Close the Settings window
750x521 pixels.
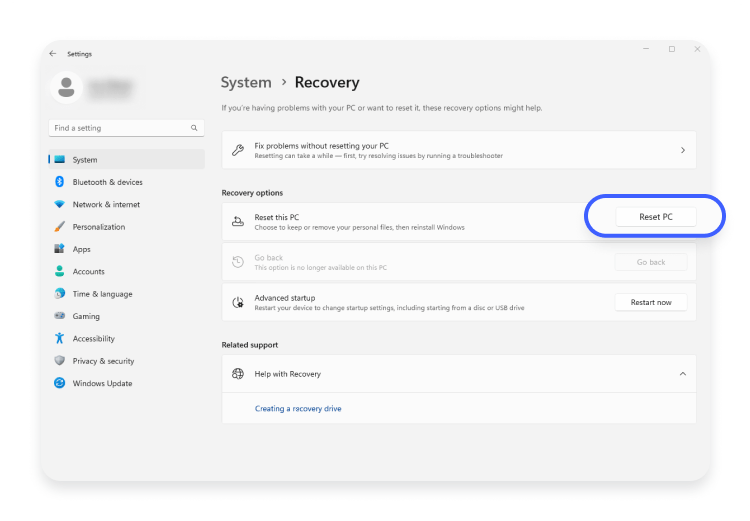[697, 49]
